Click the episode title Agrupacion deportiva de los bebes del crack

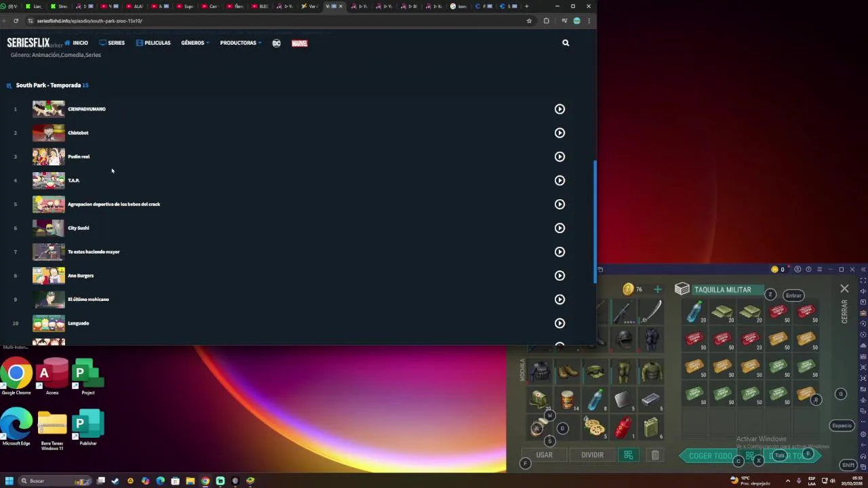[114, 204]
